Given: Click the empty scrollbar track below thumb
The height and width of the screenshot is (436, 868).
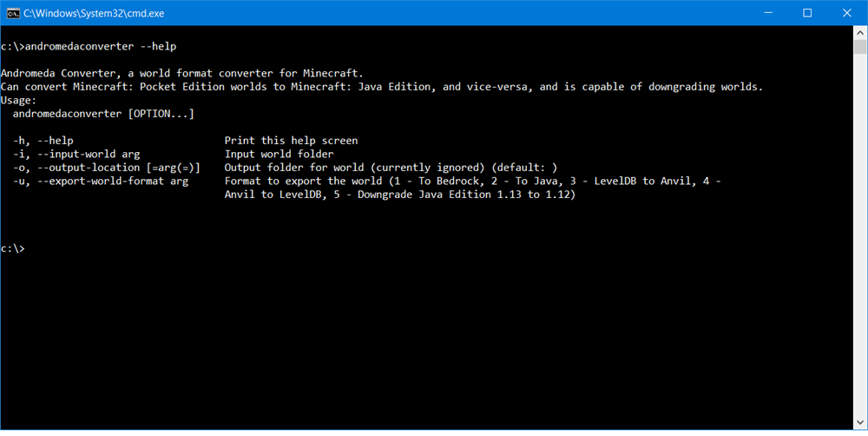Looking at the screenshot, I should pos(859,261).
